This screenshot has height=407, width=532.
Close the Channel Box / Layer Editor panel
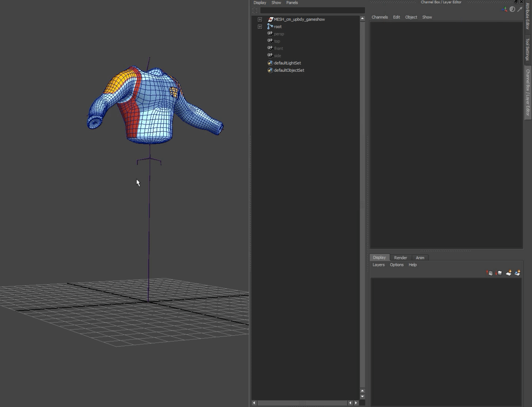coord(521,2)
